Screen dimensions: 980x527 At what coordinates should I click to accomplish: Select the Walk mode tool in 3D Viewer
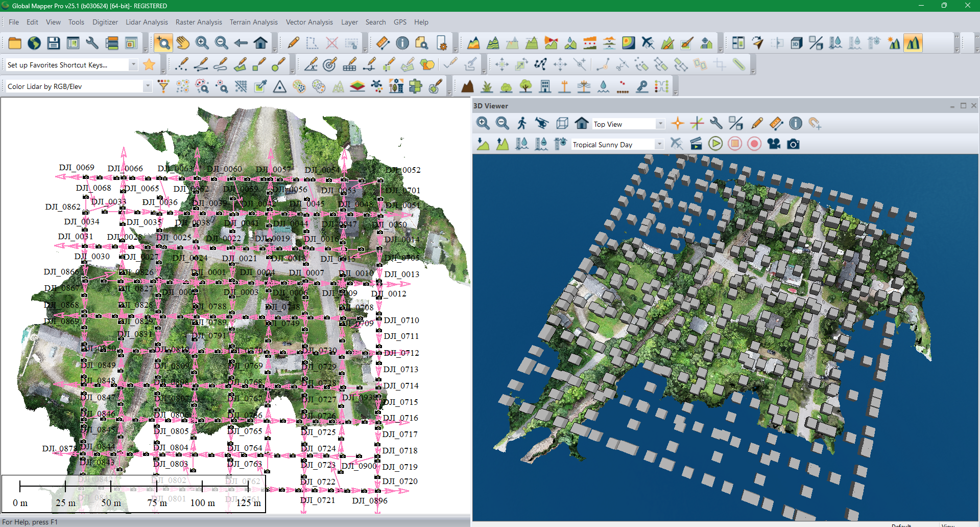522,123
